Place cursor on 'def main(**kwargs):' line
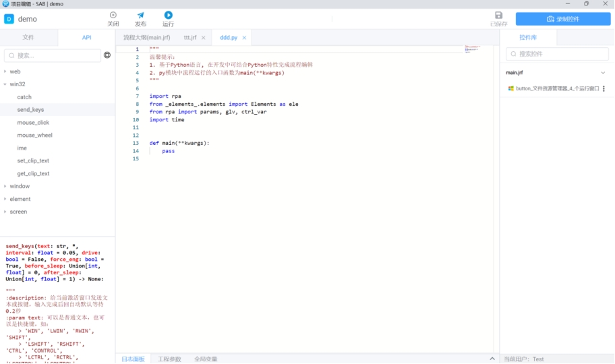 (179, 143)
